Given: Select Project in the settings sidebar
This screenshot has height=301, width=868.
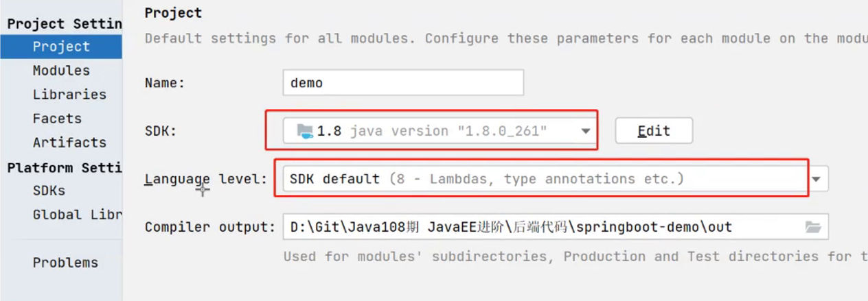Looking at the screenshot, I should coord(61,47).
